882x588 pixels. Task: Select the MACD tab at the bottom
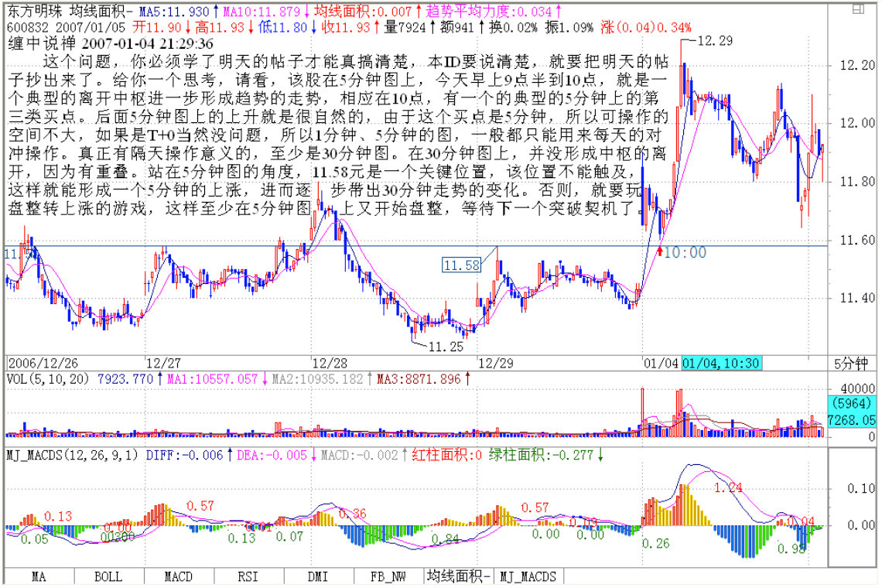178,576
